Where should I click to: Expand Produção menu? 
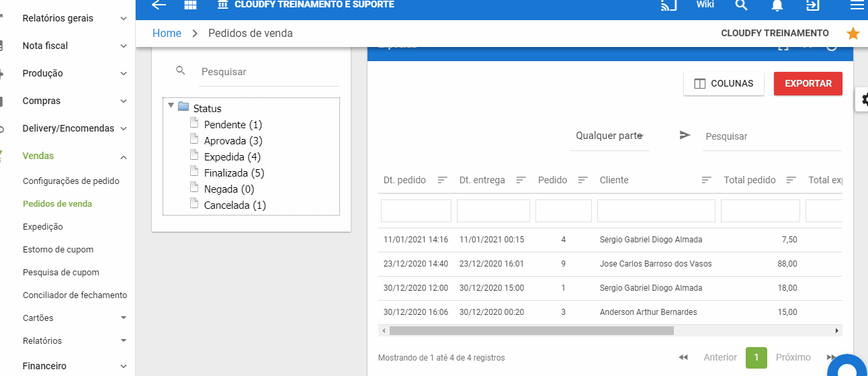pyautogui.click(x=124, y=74)
